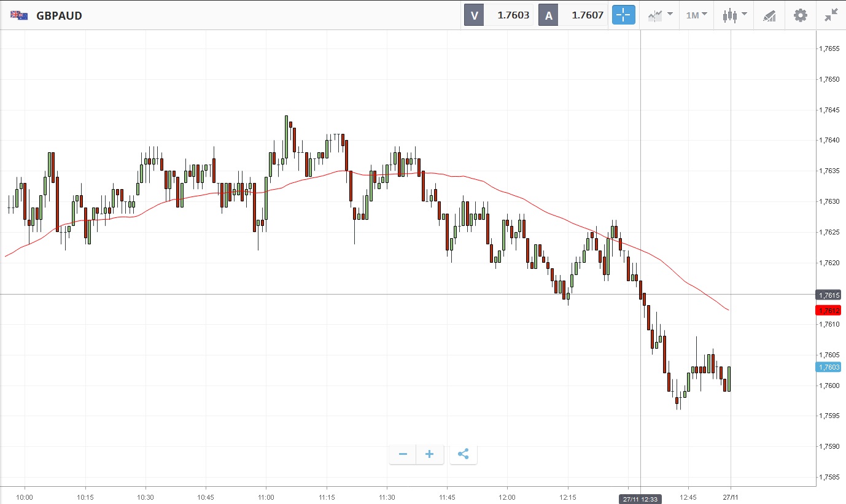This screenshot has width=846, height=504.
Task: Click the GBPAUD flag icon
Action: coord(19,15)
